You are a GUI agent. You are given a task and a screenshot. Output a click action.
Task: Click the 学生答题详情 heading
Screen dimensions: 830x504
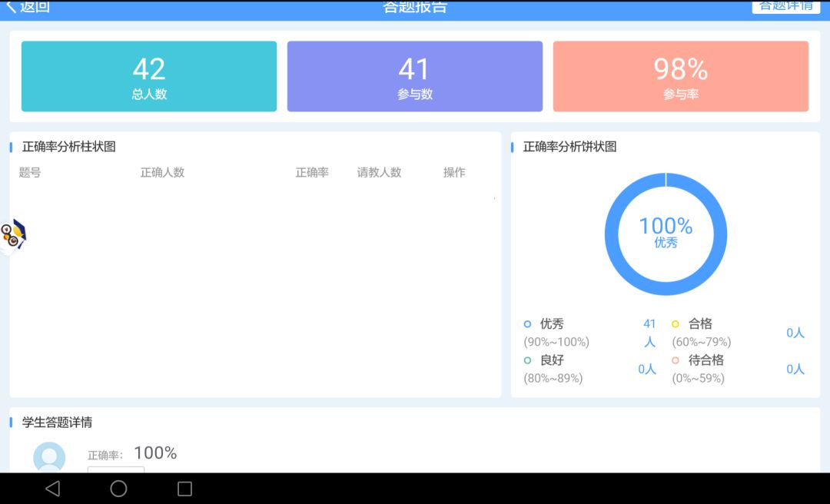click(57, 422)
